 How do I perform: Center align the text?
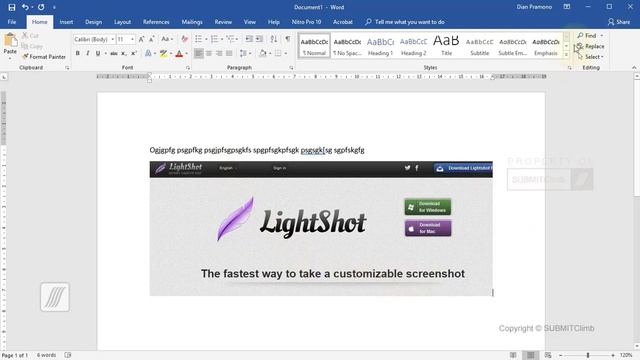point(209,53)
